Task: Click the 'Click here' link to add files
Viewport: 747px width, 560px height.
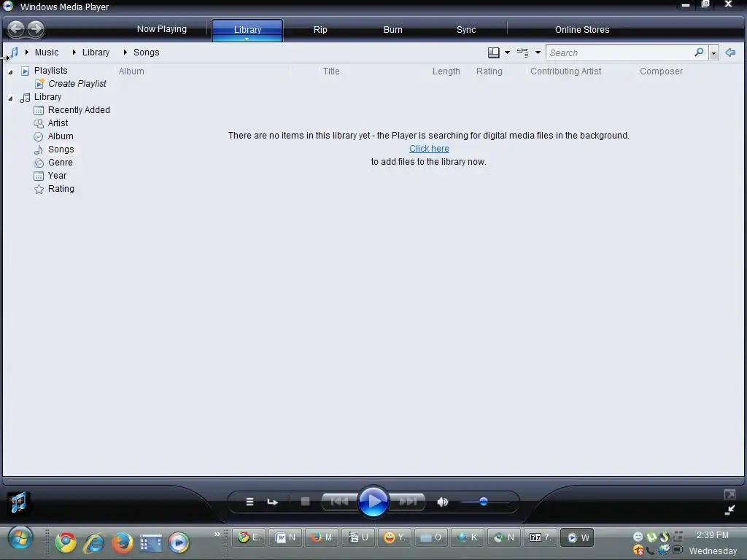Action: (x=429, y=149)
